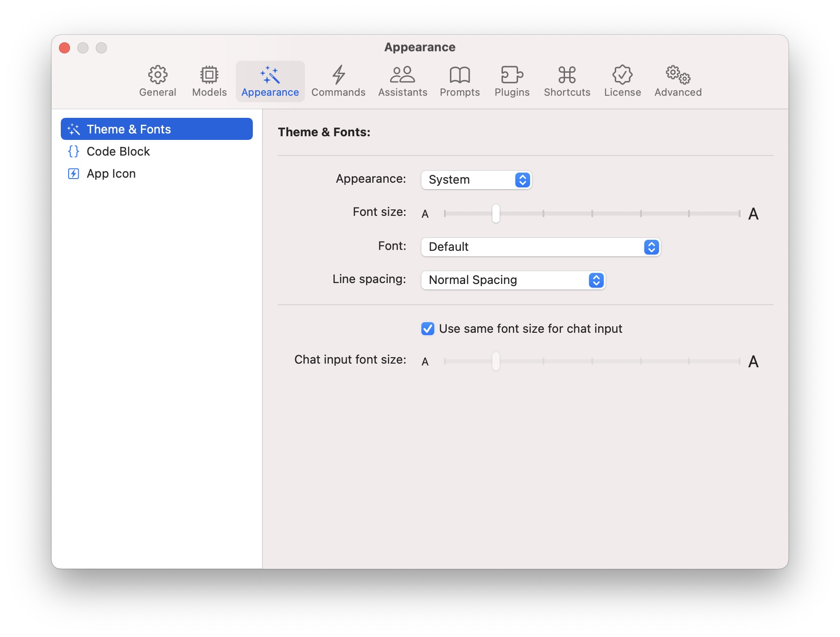The height and width of the screenshot is (637, 840).
Task: Click the Chat input font size slider handle
Action: [x=496, y=361]
